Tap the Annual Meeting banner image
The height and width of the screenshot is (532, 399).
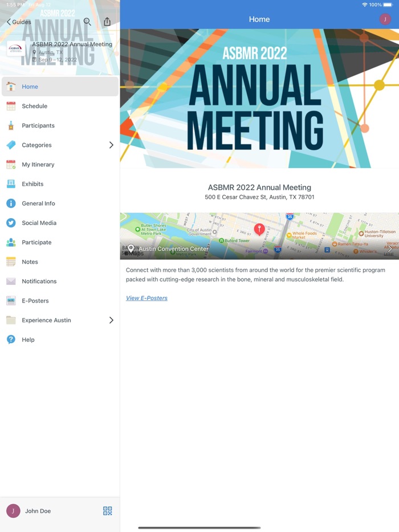pos(259,99)
